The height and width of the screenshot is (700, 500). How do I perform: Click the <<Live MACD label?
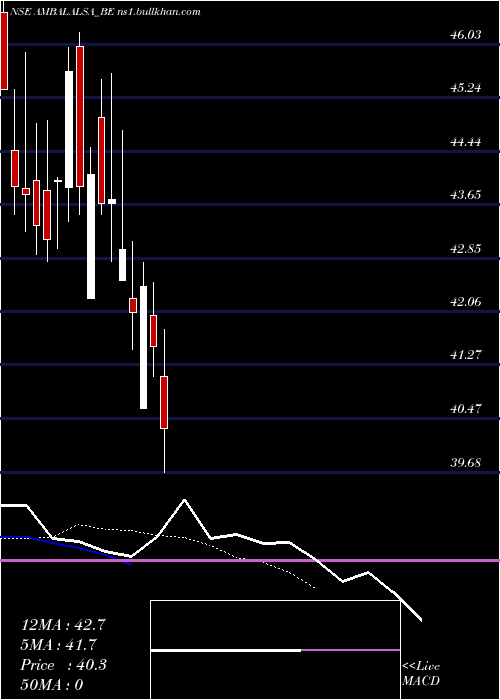pos(421,674)
